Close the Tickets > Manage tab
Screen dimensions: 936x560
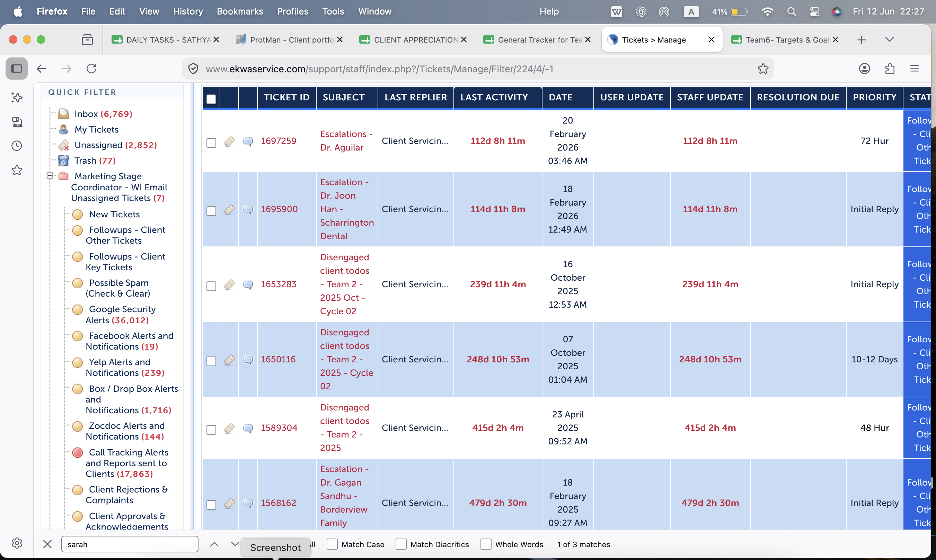point(711,39)
